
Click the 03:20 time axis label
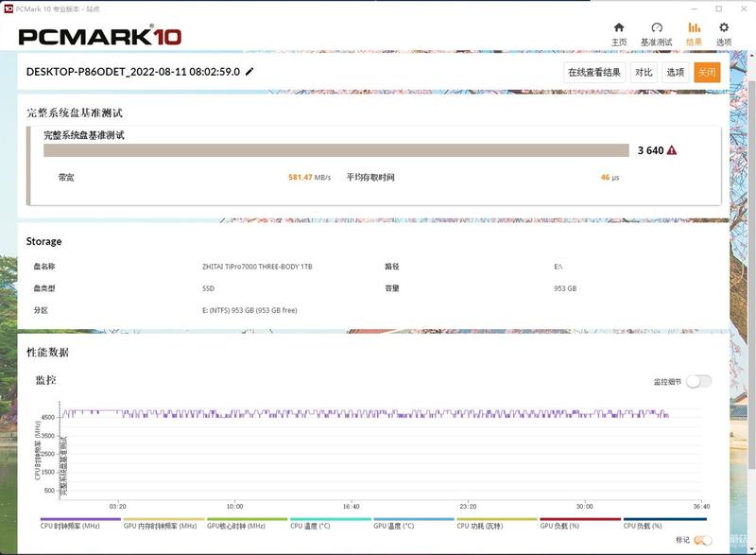click(x=117, y=506)
